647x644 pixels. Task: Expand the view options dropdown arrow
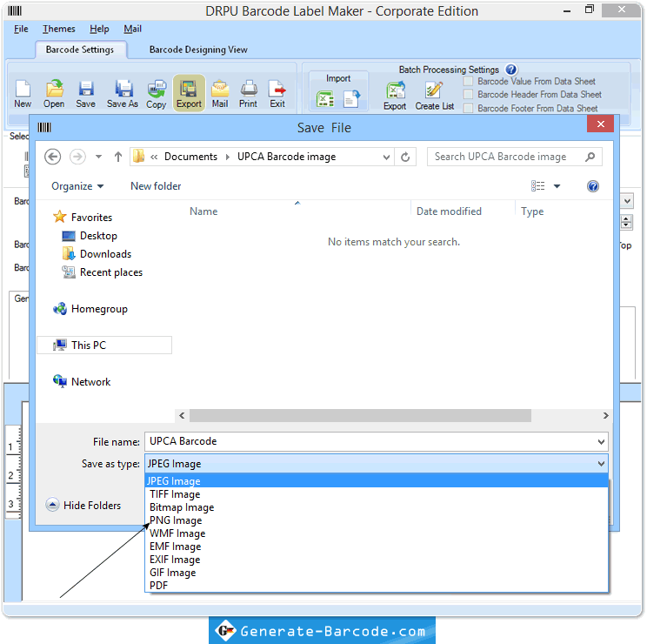tap(557, 186)
